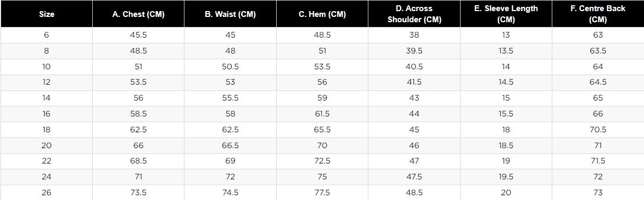644x200 pixels.
Task: Click D. Across Shoulder (CM) header
Action: 414,14
